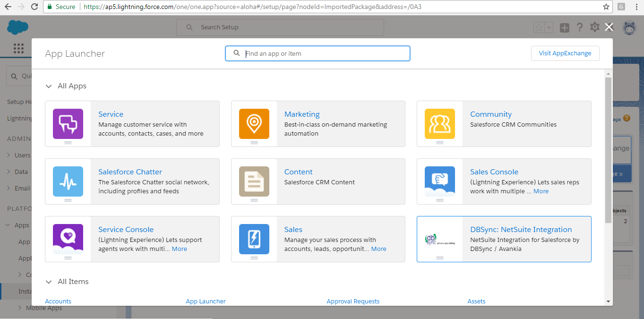The image size is (644, 319).
Task: Open the Content app icon
Action: pyautogui.click(x=254, y=181)
